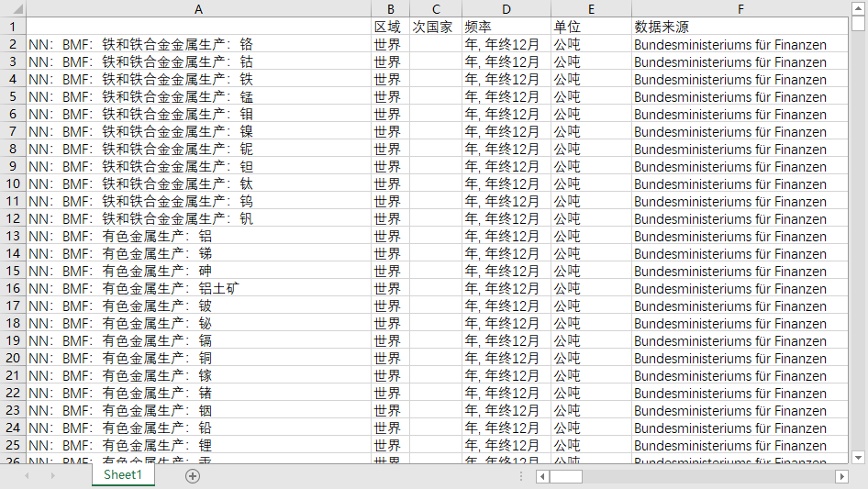Viewport: 868px width, 489px height.
Task: Click horizontal scrollbar left arrow
Action: click(542, 476)
